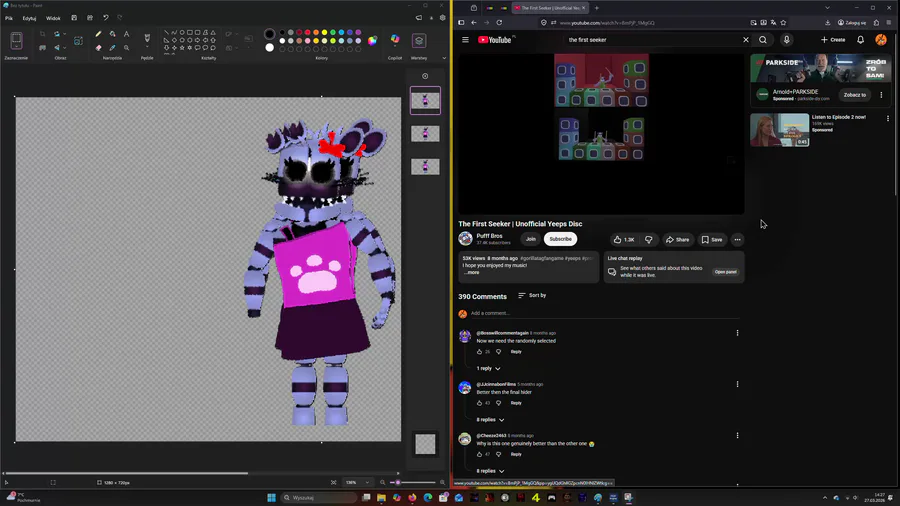
Task: Click the voice search microphone icon
Action: click(786, 40)
